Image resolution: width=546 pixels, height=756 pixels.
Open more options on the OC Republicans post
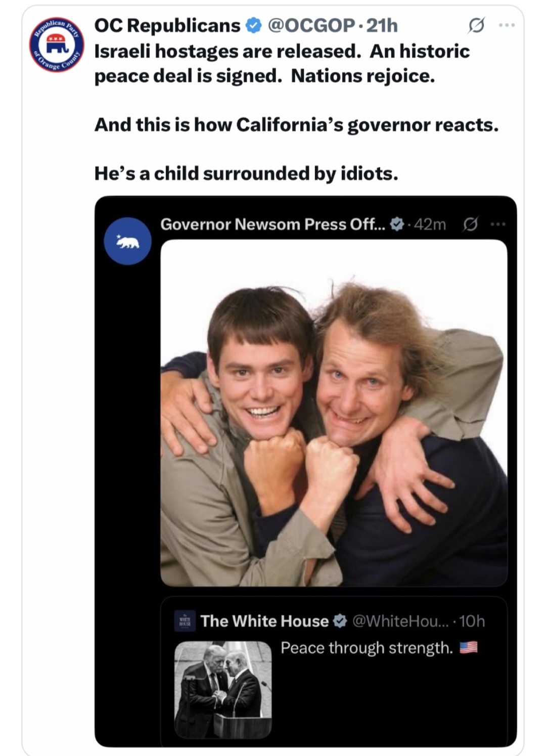pyautogui.click(x=507, y=25)
